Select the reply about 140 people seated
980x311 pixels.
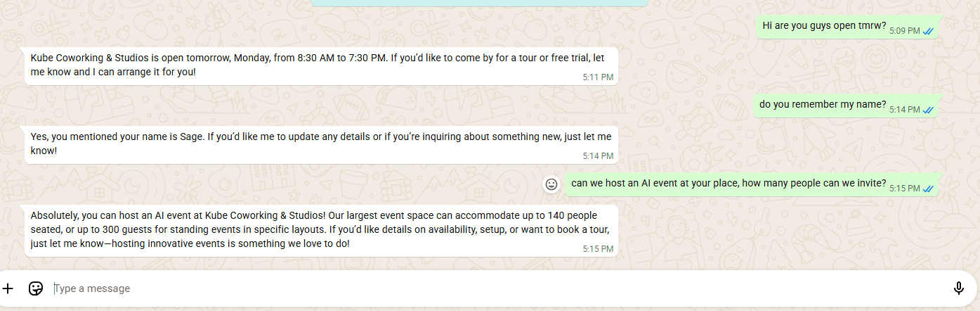click(x=321, y=230)
